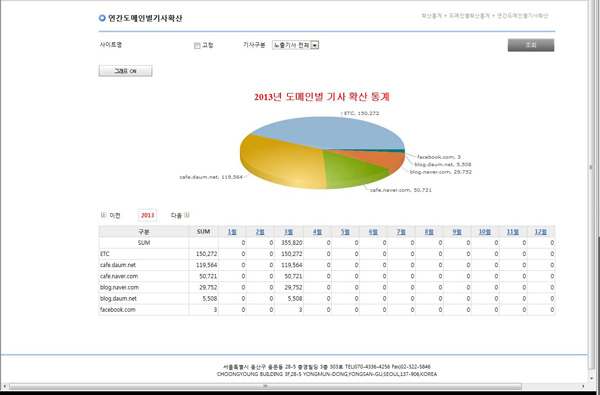Viewport: 600px width, 395px height.
Task: Open the 12월 month column link
Action: click(541, 232)
